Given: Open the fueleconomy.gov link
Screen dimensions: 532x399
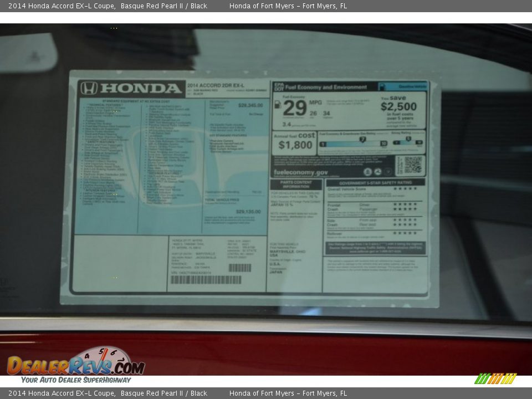Looking at the screenshot, I should coord(301,172).
